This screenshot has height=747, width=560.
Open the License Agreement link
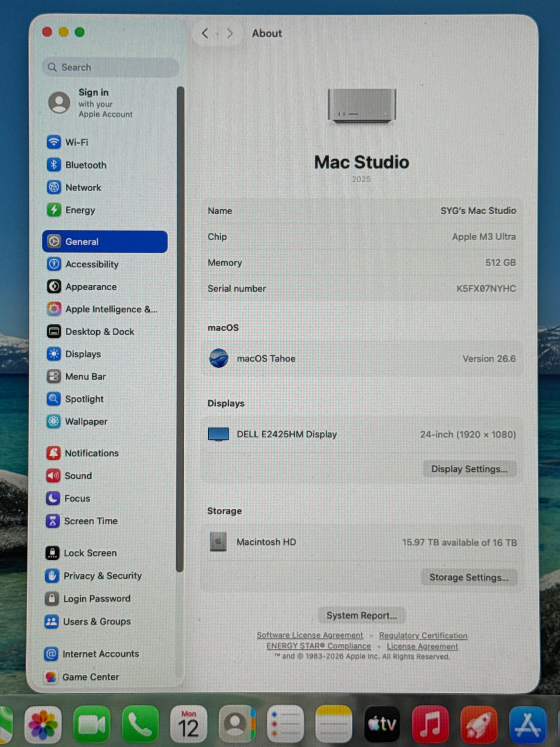click(422, 646)
